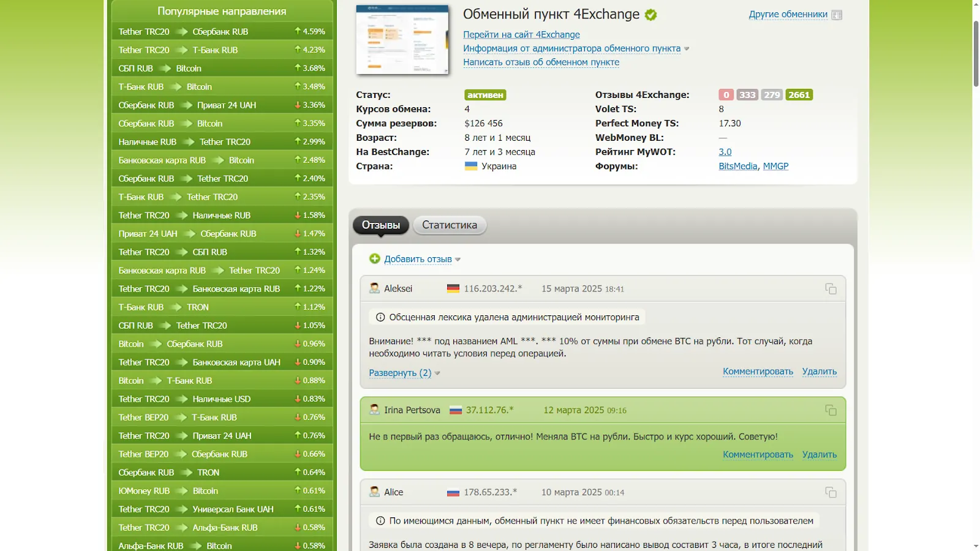980x551 pixels.
Task: Open the MyWOT rating 3.0 link
Action: [x=725, y=152]
